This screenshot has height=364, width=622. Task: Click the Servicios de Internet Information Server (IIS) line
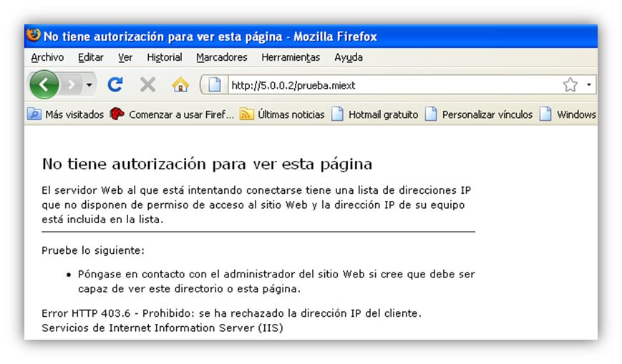click(162, 328)
